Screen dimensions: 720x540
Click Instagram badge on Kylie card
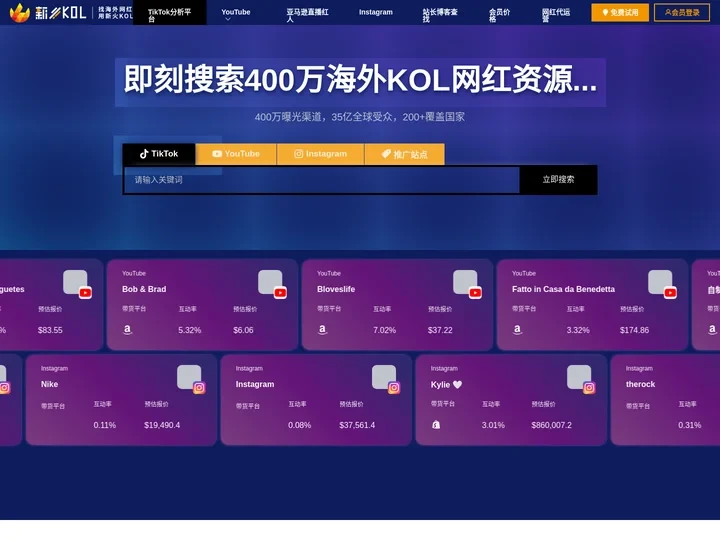point(589,388)
